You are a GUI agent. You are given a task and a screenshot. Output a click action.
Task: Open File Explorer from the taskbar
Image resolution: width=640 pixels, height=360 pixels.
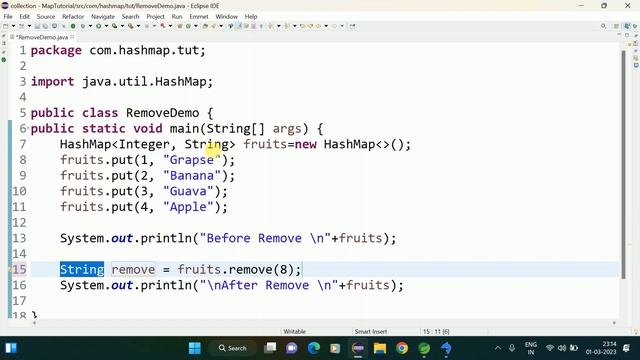(380, 348)
